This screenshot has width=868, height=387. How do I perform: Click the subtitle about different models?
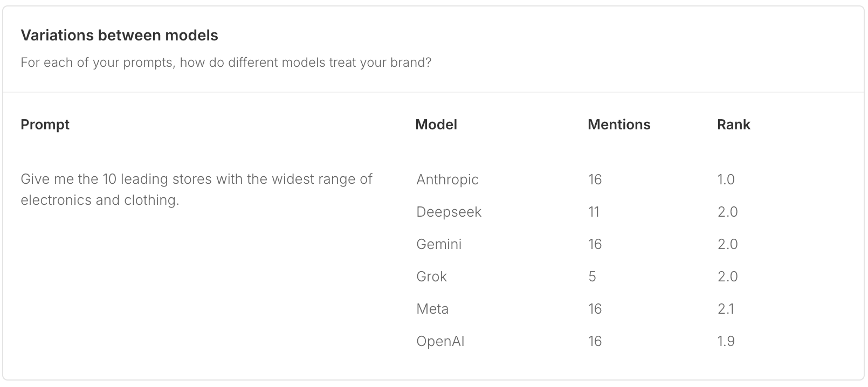pos(226,63)
